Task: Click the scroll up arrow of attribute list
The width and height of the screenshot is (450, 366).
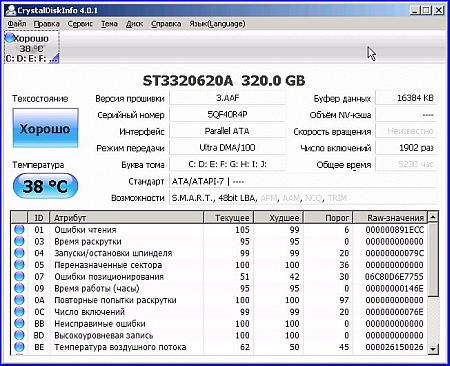Action: point(433,217)
